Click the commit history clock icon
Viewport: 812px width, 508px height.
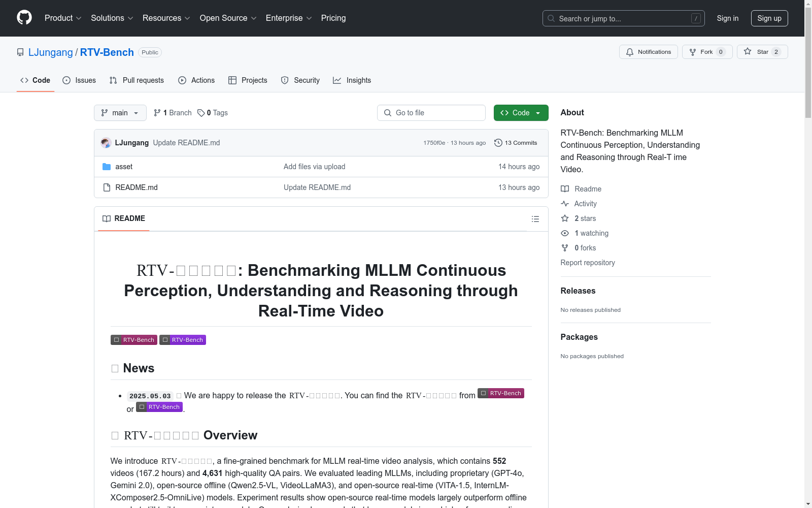pos(498,143)
